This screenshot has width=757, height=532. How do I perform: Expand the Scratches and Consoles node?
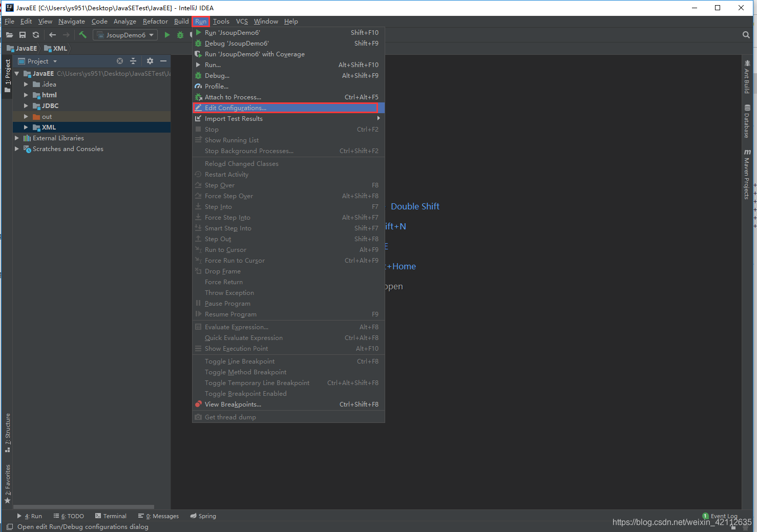click(x=17, y=149)
